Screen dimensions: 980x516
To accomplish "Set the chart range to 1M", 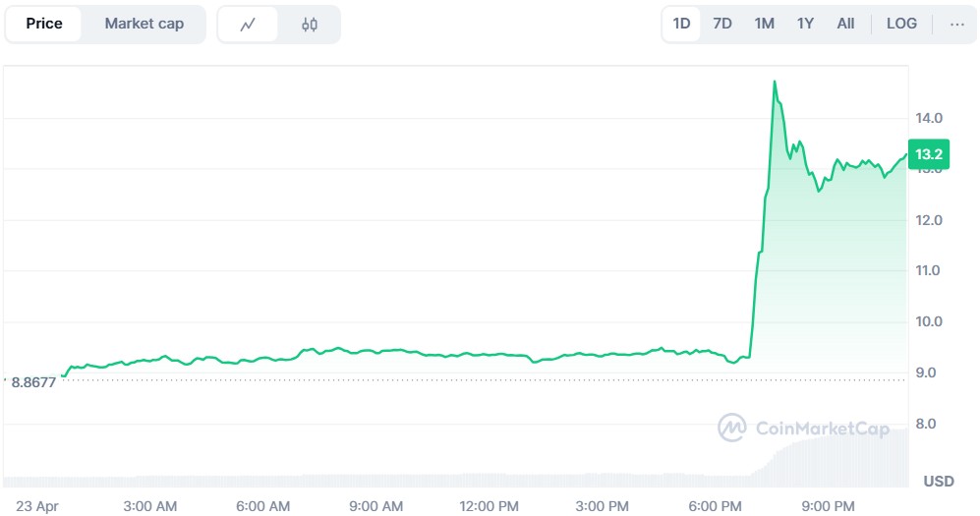I will [764, 24].
